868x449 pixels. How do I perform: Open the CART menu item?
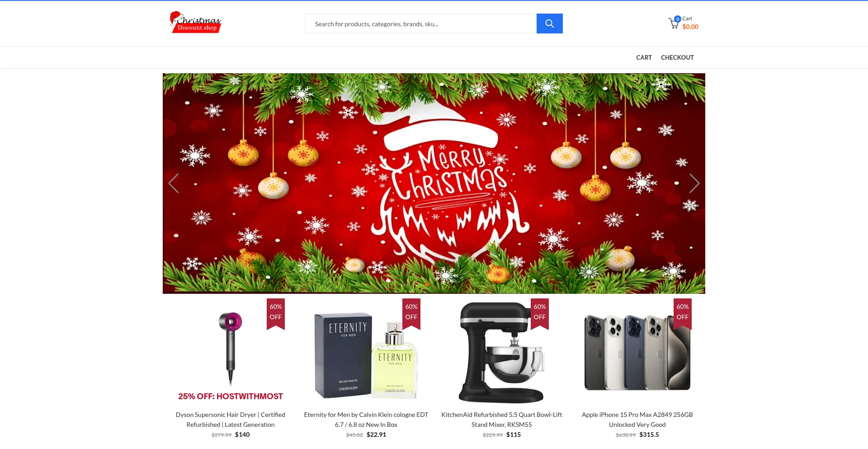(644, 57)
